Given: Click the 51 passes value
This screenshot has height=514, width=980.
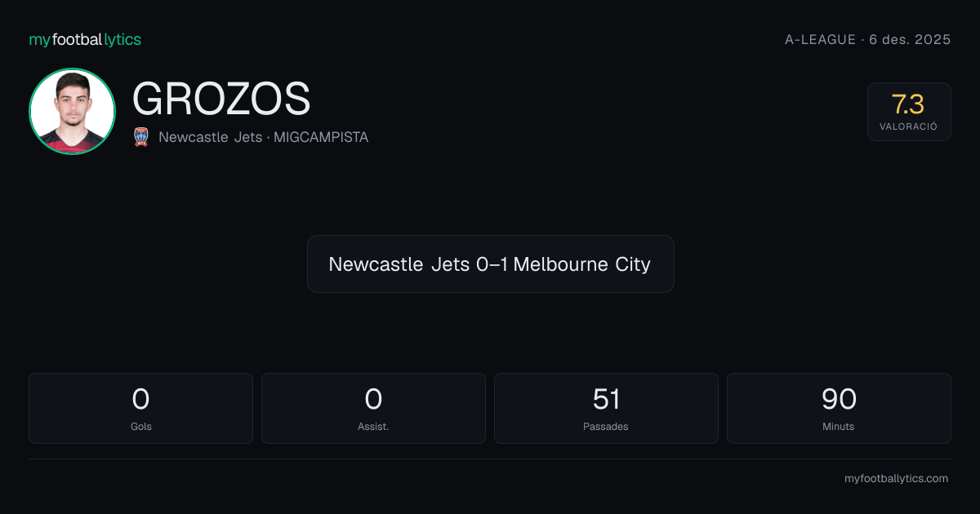Looking at the screenshot, I should [x=606, y=399].
